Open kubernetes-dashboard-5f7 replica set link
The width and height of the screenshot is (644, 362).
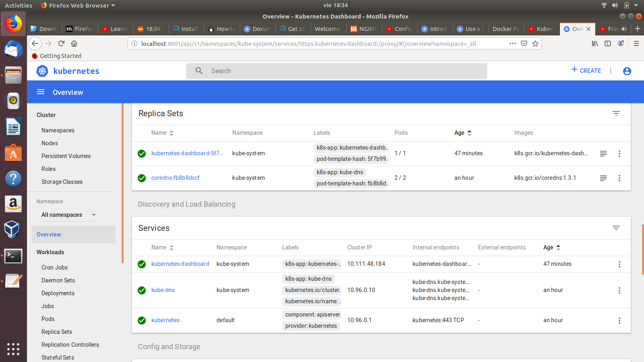point(187,153)
